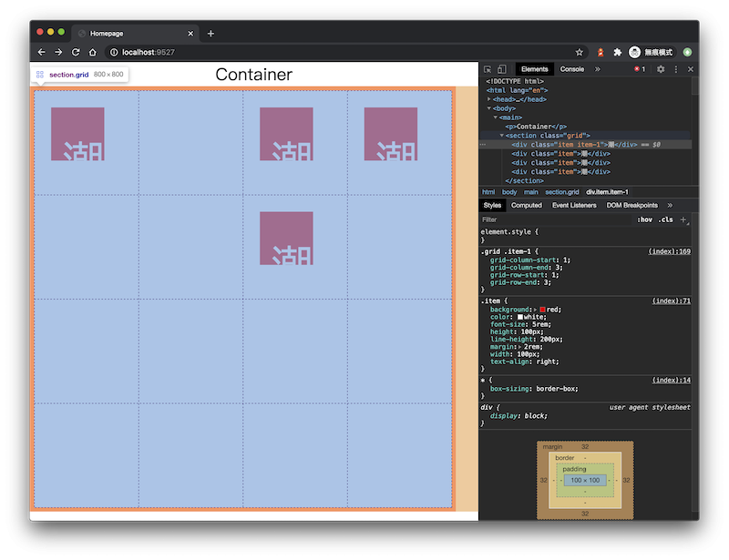
Task: Open DevTools three-dot customize menu
Action: (x=676, y=69)
